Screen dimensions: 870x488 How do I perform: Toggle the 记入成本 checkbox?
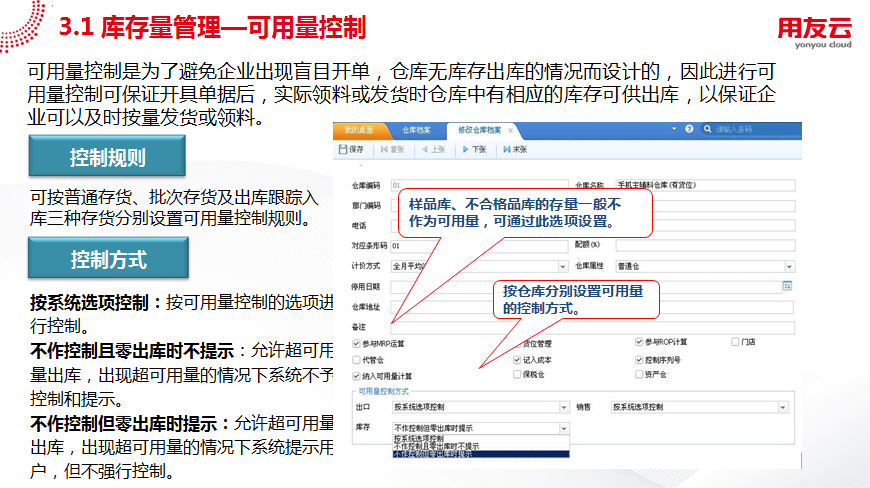517,360
